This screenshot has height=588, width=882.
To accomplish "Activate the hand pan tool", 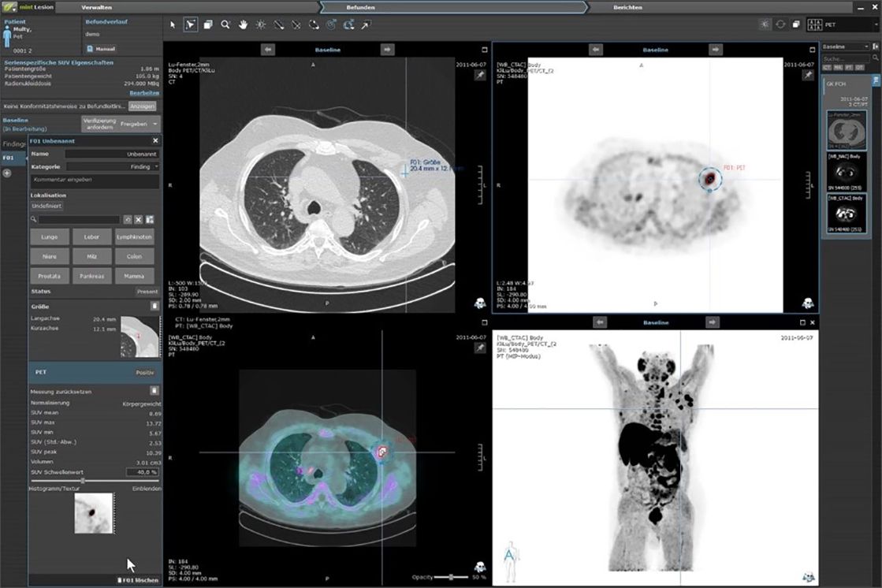I will (x=244, y=24).
